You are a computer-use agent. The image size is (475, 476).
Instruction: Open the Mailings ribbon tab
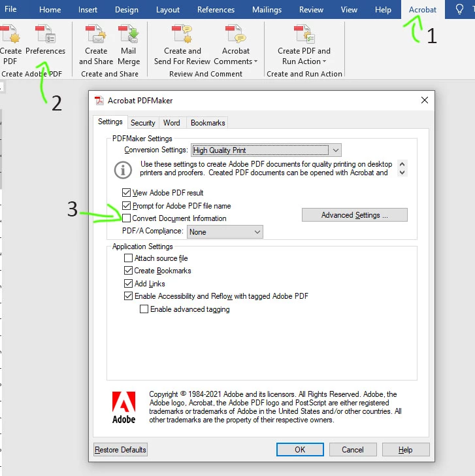[x=267, y=10]
